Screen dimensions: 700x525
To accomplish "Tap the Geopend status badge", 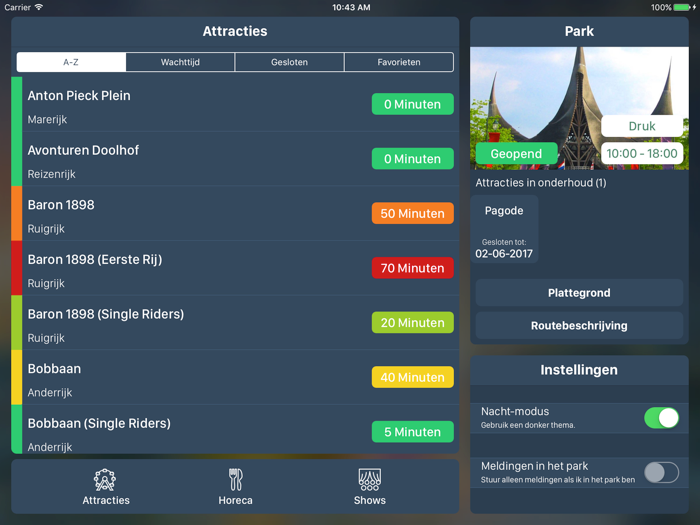I will (x=517, y=154).
